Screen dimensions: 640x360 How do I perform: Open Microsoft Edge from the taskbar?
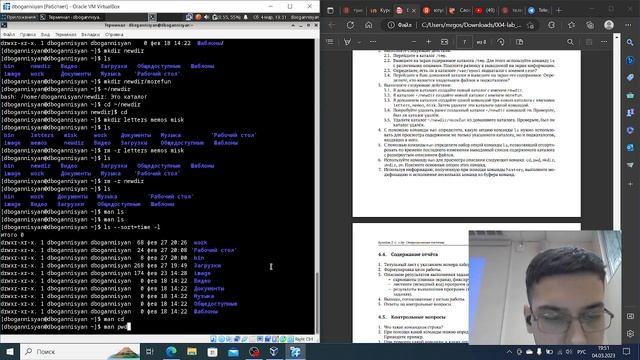tap(171, 351)
